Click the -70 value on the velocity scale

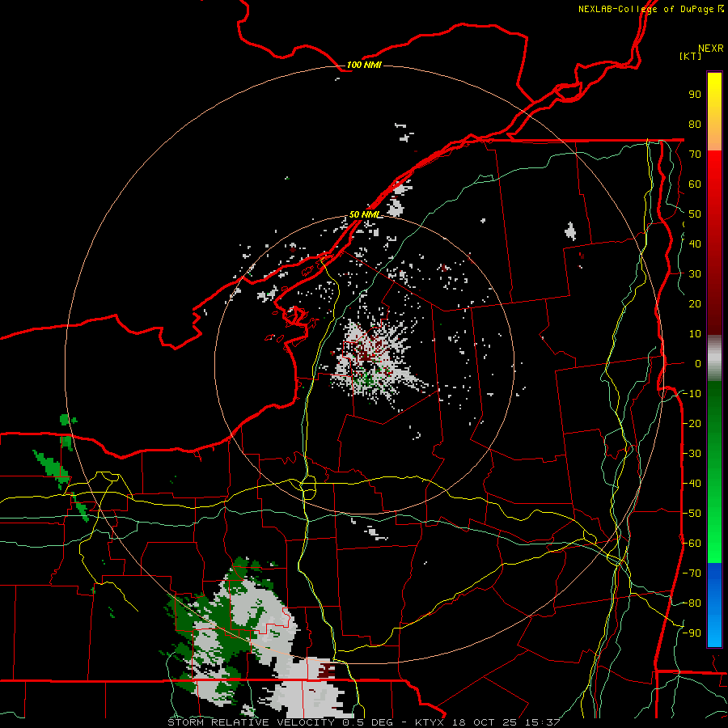pos(692,574)
